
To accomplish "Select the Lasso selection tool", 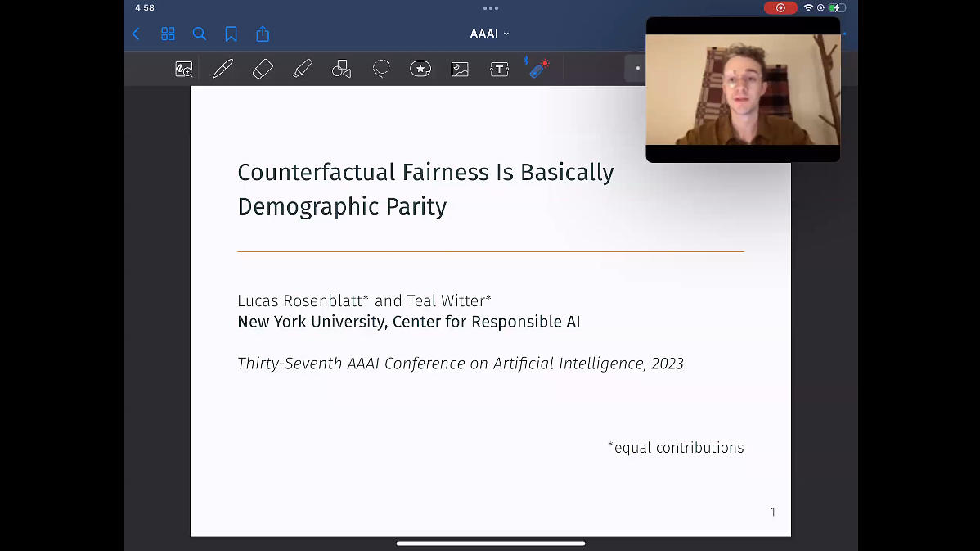I will click(380, 68).
